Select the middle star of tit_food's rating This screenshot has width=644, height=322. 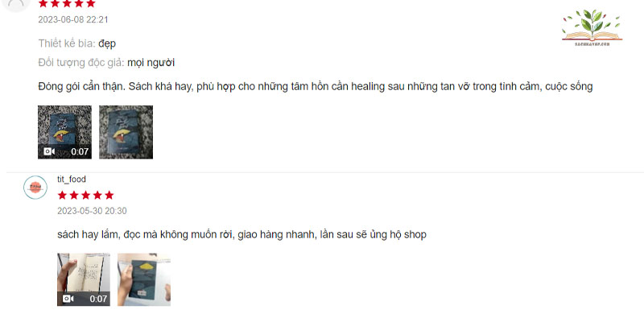(x=85, y=195)
